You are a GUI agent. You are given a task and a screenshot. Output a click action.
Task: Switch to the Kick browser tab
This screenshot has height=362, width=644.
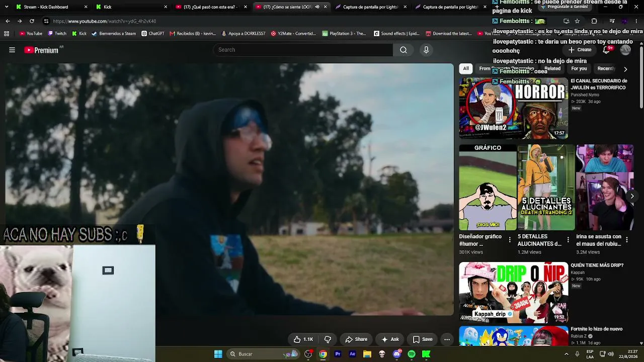coord(132,7)
